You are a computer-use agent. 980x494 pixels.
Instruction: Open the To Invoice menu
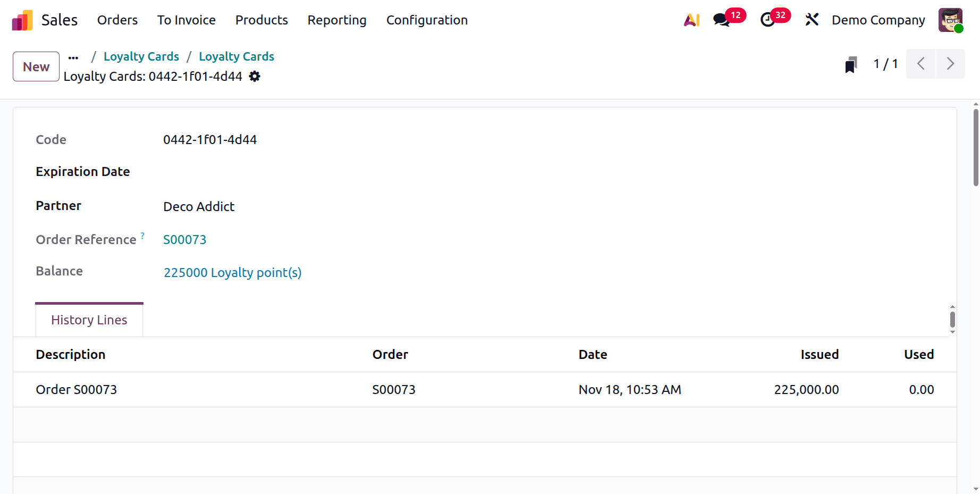pyautogui.click(x=186, y=20)
